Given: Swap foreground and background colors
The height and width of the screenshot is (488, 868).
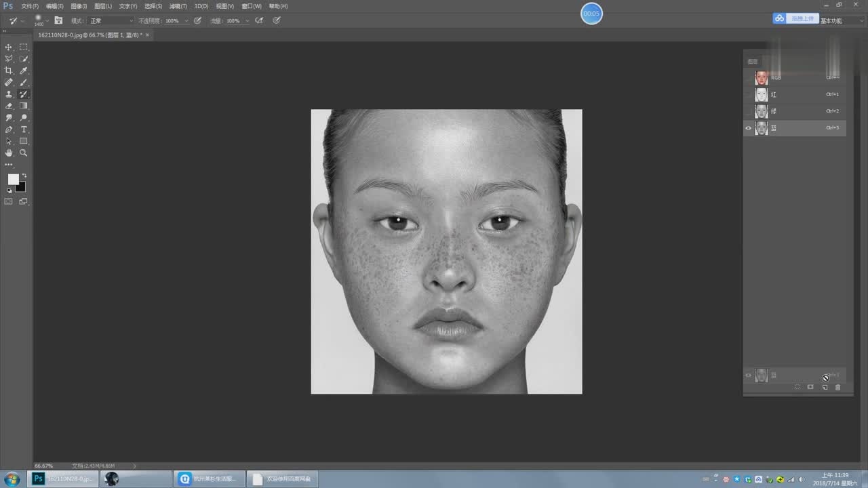Looking at the screenshot, I should [x=24, y=176].
